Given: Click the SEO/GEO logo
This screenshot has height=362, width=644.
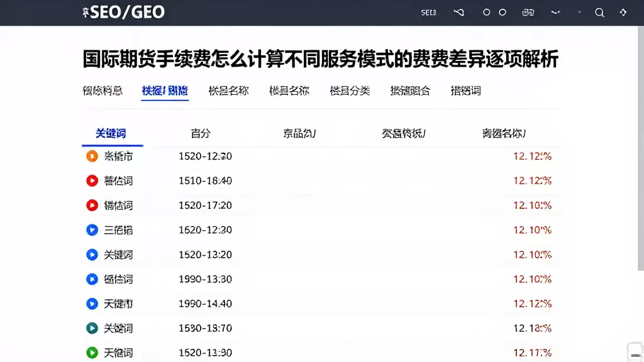Looking at the screenshot, I should [x=123, y=13].
